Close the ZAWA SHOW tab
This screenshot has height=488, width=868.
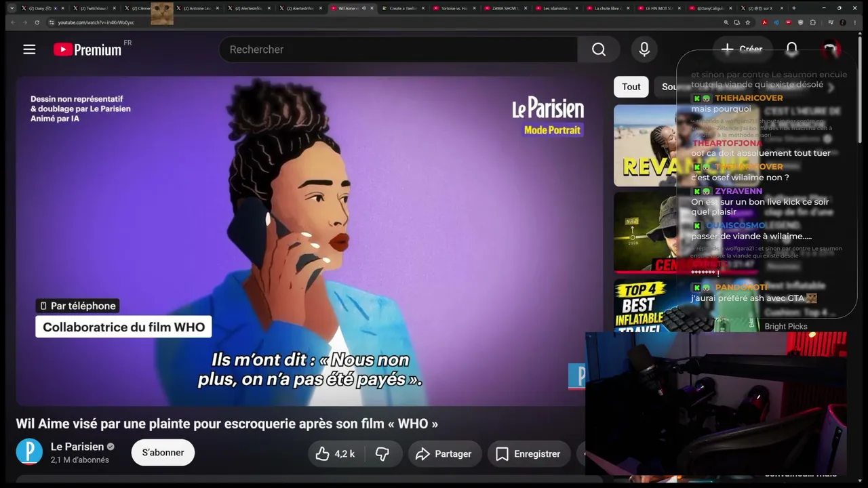point(526,8)
